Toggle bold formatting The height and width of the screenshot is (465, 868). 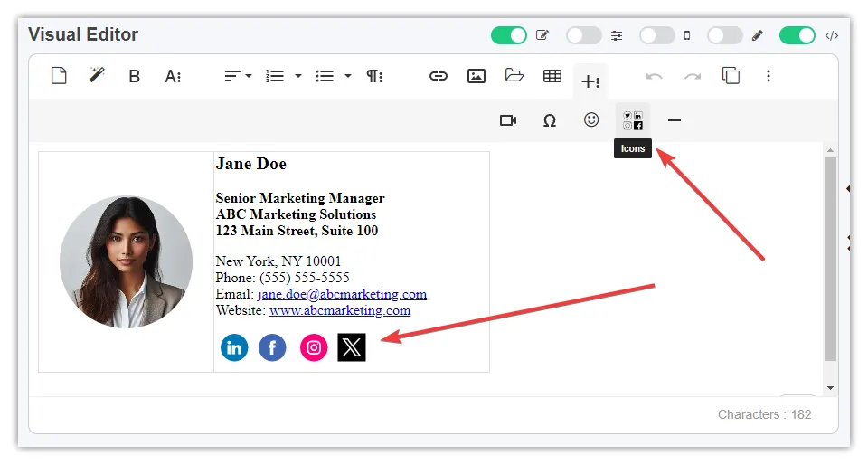(135, 77)
